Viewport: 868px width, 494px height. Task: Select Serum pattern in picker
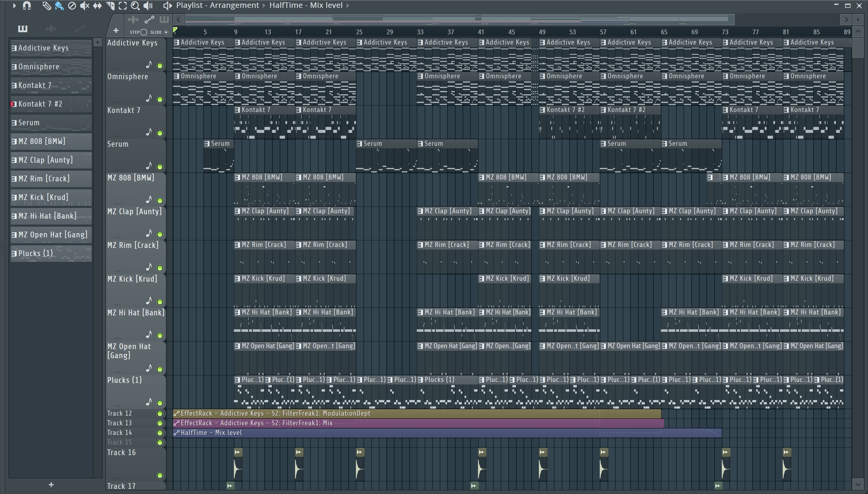click(x=51, y=123)
